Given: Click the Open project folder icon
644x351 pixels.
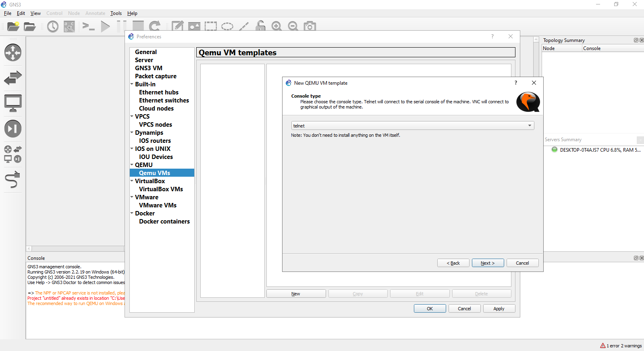Looking at the screenshot, I should [x=30, y=27].
